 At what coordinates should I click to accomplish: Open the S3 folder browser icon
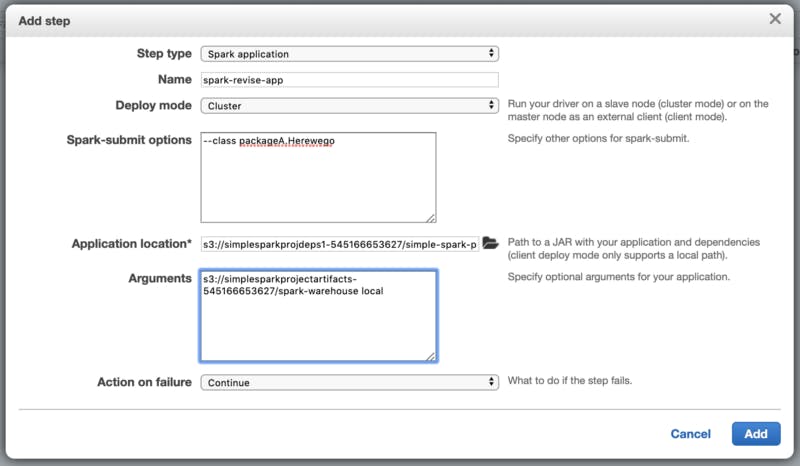tap(490, 243)
